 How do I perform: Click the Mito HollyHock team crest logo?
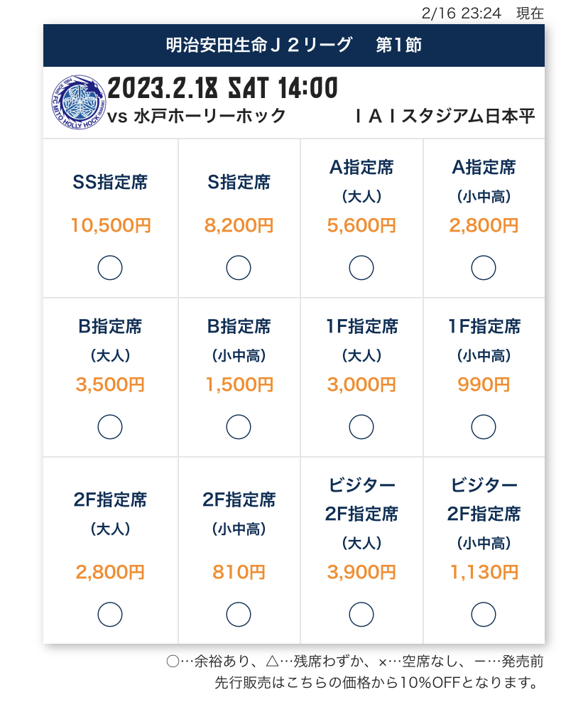point(78,102)
